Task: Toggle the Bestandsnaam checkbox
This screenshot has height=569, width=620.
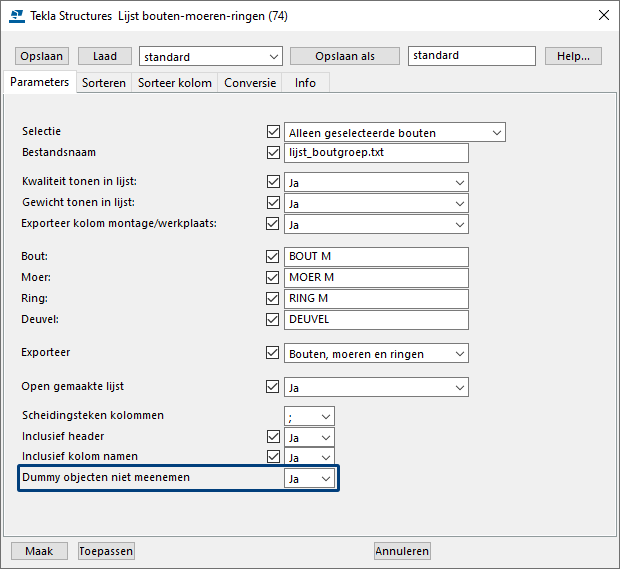Action: click(x=273, y=153)
